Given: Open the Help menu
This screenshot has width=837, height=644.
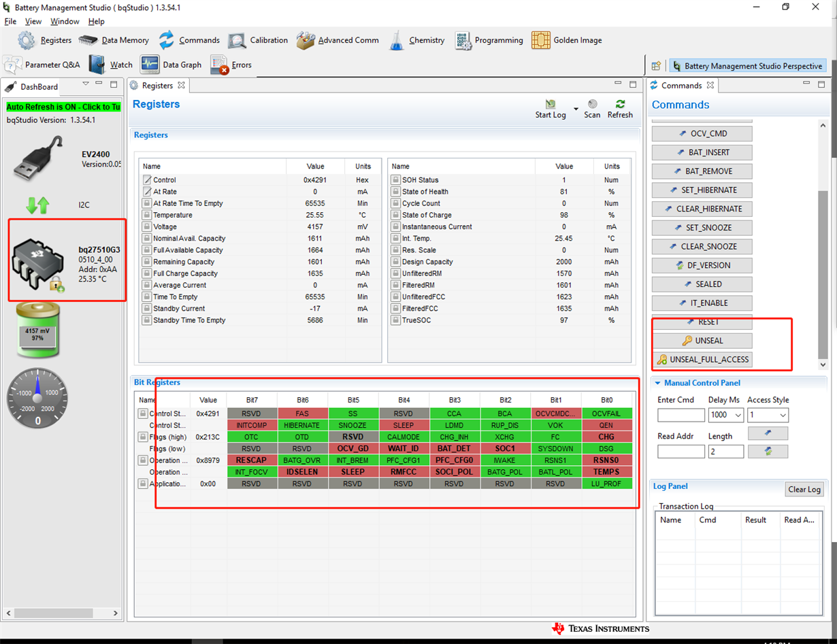Looking at the screenshot, I should [97, 21].
